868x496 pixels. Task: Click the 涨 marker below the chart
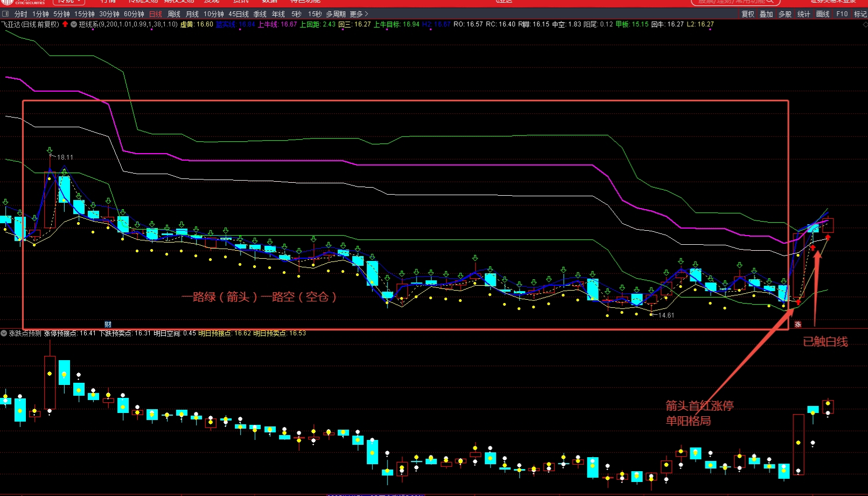(x=798, y=324)
